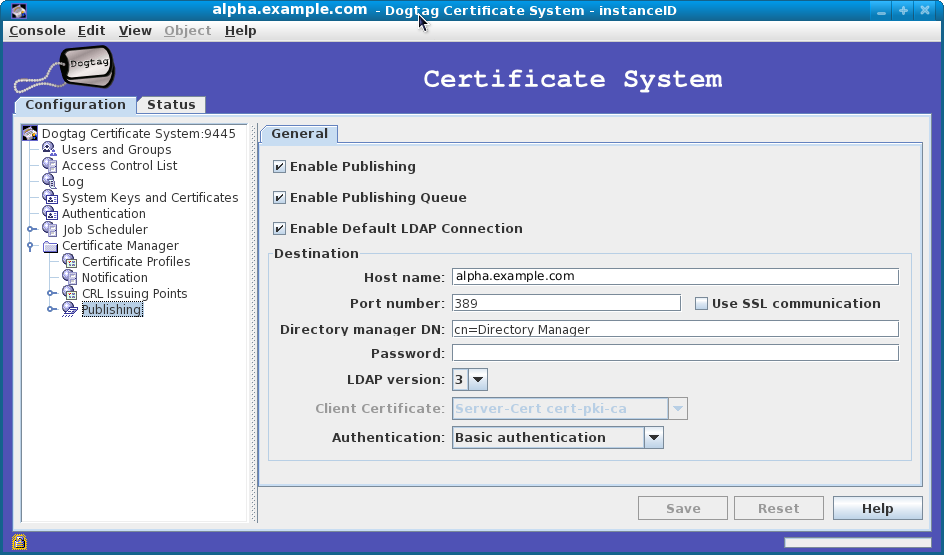
Task: Select Authentication in the tree
Action: [x=104, y=214]
